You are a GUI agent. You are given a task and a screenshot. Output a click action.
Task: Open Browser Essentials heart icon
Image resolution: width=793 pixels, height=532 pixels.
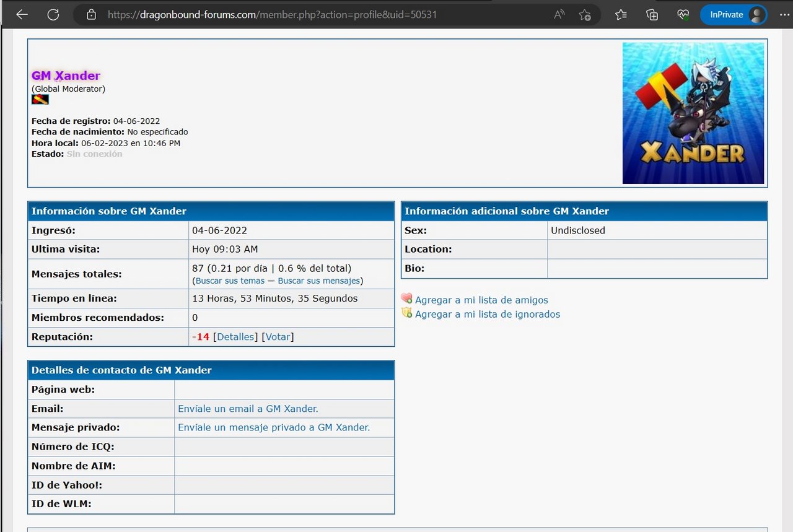tap(683, 14)
